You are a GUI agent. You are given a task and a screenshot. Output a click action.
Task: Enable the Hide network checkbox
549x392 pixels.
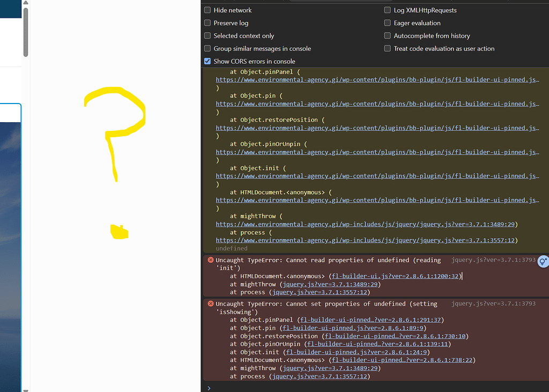coord(207,10)
